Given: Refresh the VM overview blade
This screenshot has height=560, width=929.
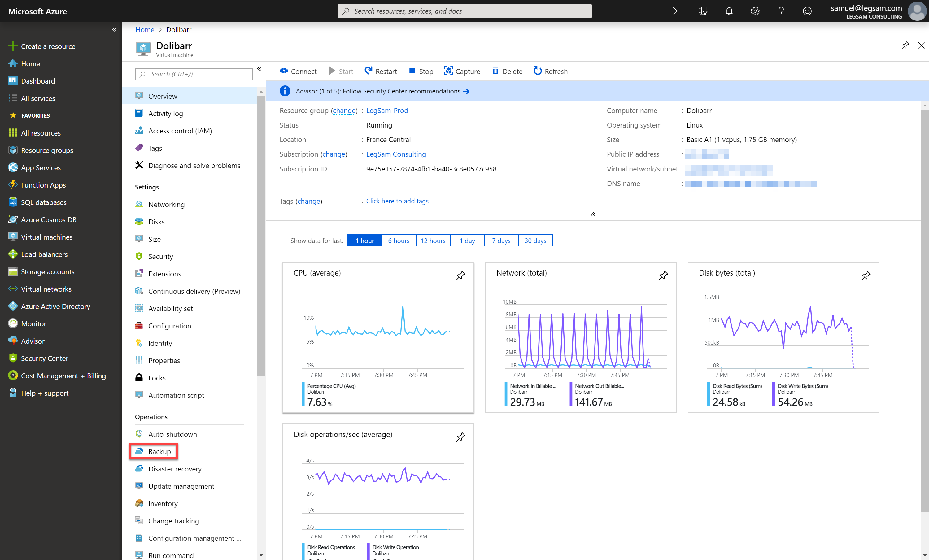Looking at the screenshot, I should pyautogui.click(x=550, y=71).
